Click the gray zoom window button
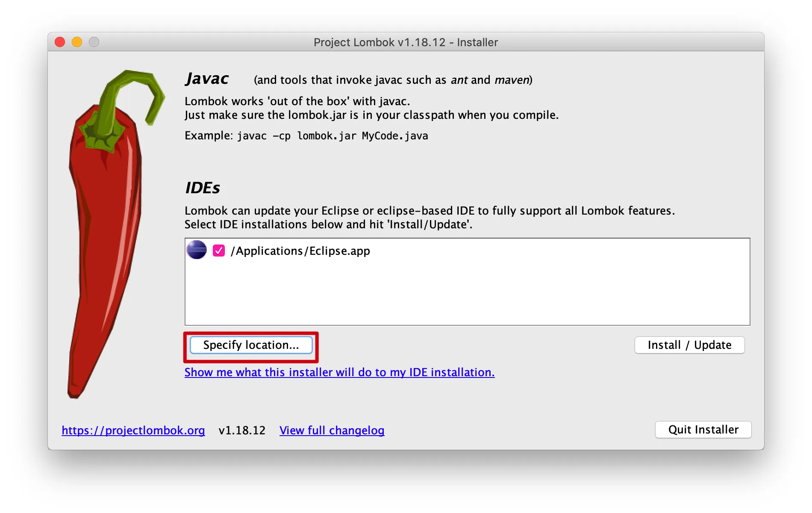 point(94,42)
